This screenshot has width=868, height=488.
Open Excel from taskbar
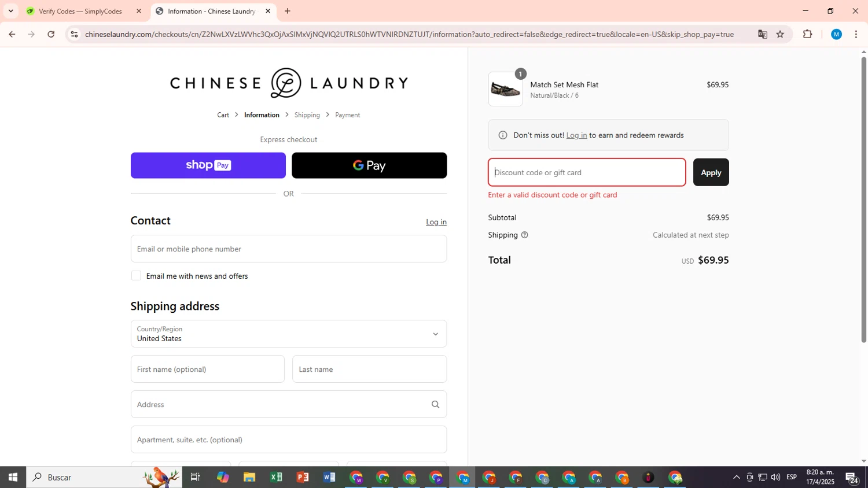[x=276, y=477]
